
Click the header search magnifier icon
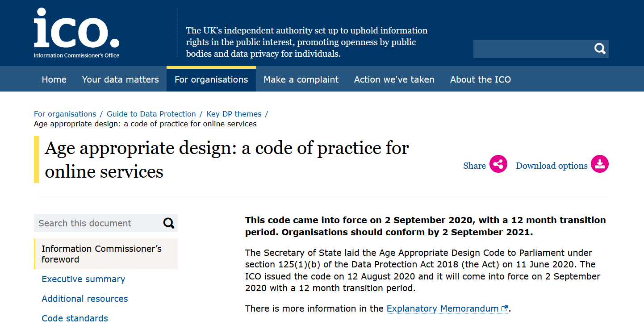point(600,49)
